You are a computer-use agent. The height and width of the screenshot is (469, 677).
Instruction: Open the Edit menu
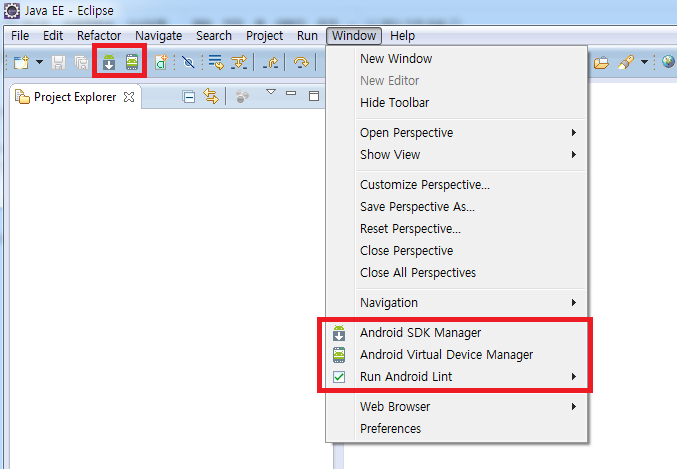tap(53, 36)
